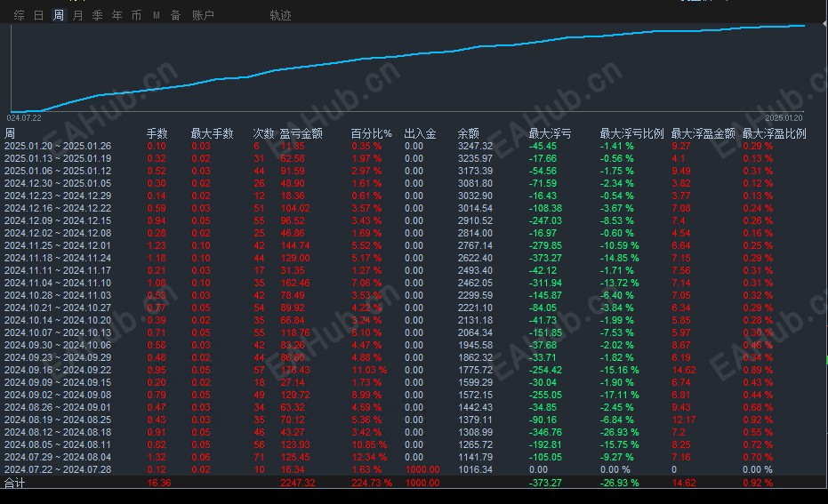Click the 合计 total row label
The height and width of the screenshot is (504, 828).
coord(14,483)
